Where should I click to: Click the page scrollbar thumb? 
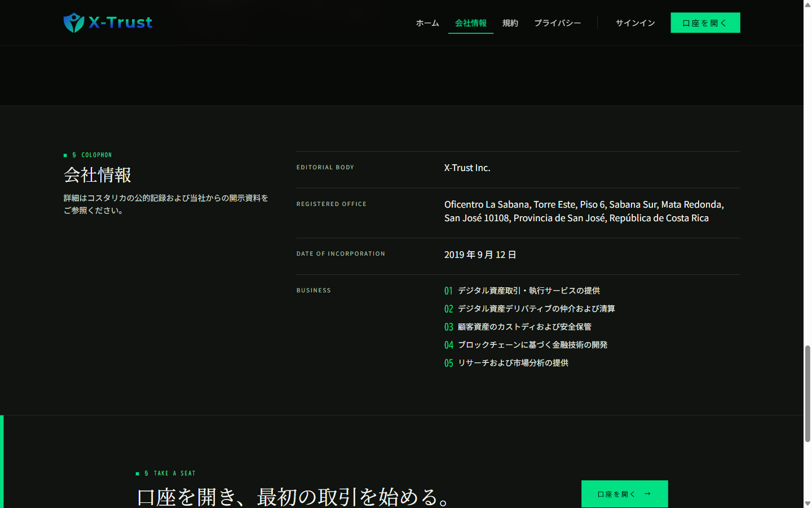pos(807,393)
